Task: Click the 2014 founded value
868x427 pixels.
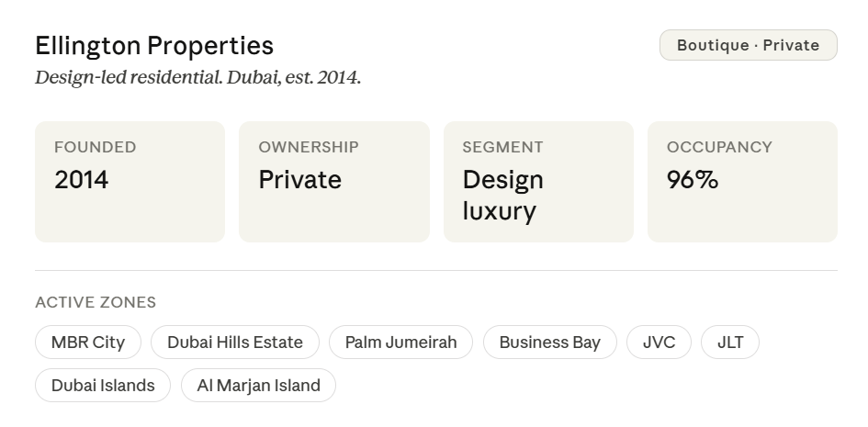Action: click(82, 180)
